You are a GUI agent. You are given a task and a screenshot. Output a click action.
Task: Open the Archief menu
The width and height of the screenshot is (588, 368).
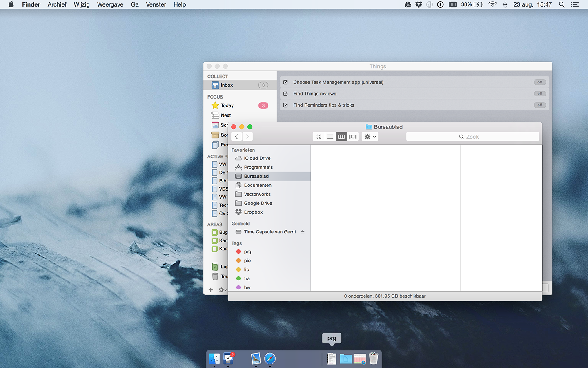click(x=57, y=4)
